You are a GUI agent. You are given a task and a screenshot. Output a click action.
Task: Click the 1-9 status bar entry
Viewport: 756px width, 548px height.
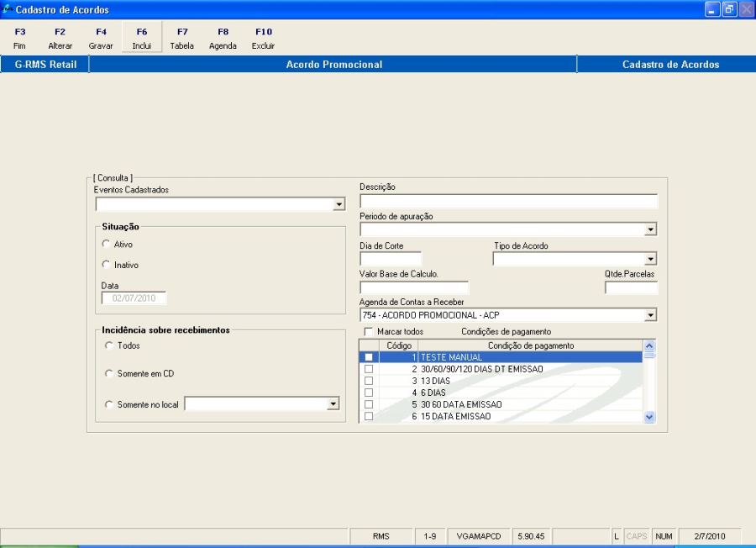coord(429,536)
